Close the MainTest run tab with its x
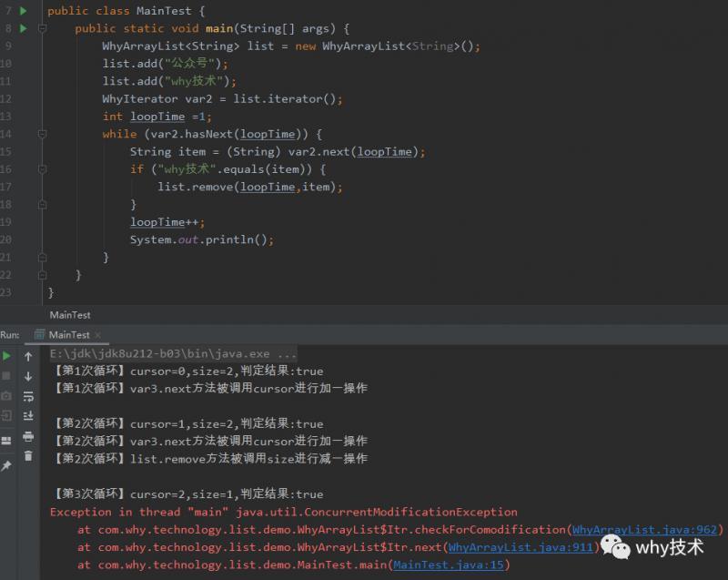This screenshot has width=728, height=580. click(98, 333)
